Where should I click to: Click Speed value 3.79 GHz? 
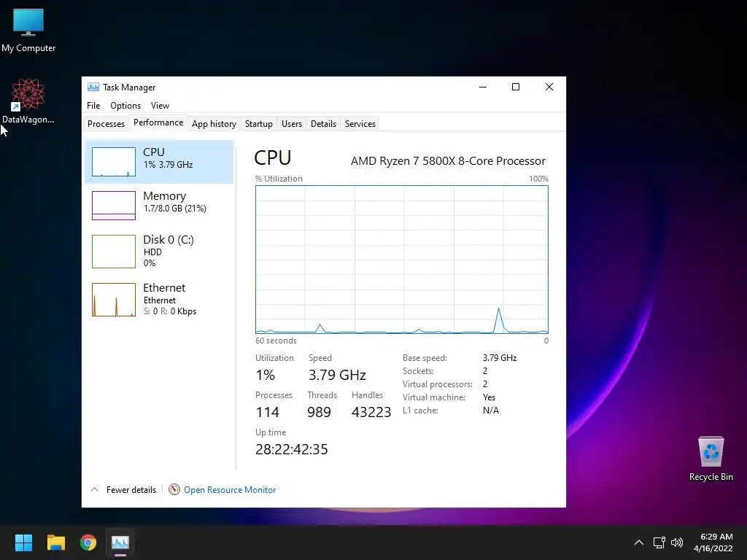(x=337, y=375)
